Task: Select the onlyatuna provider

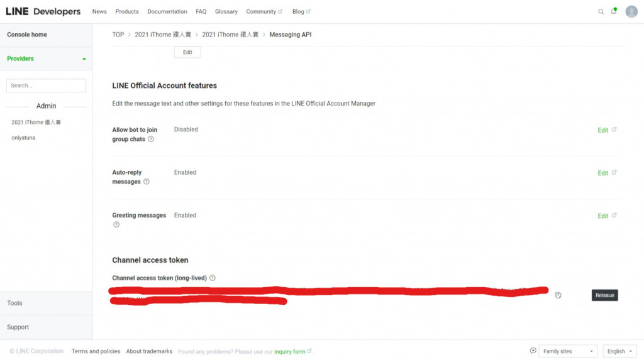Action: [x=23, y=138]
